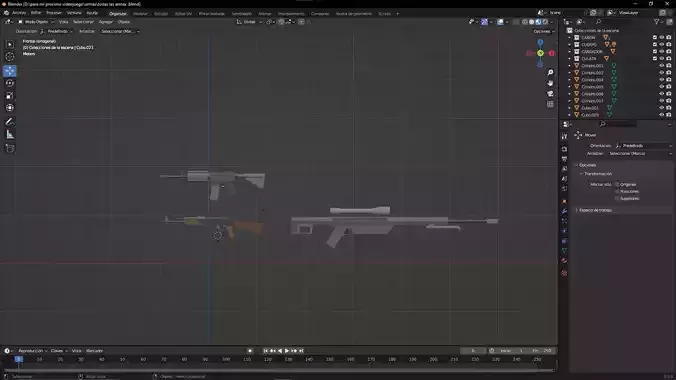Viewport: 676px width, 380px height.
Task: Exclude CARGADOR collection via checkbox
Action: (655, 51)
